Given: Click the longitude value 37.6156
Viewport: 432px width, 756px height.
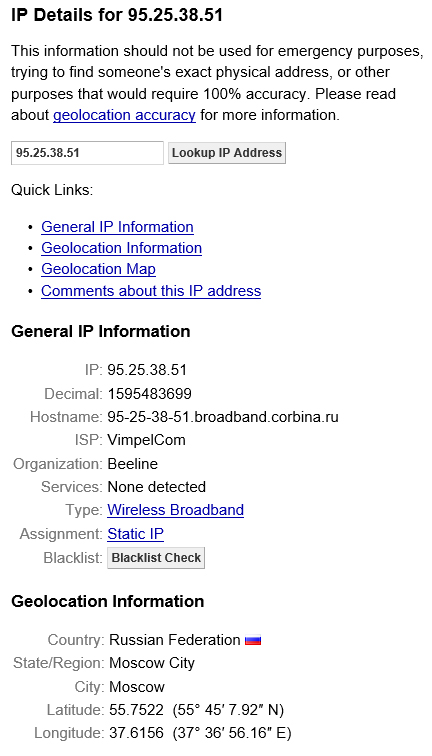Looking at the screenshot, I should pos(136,734).
